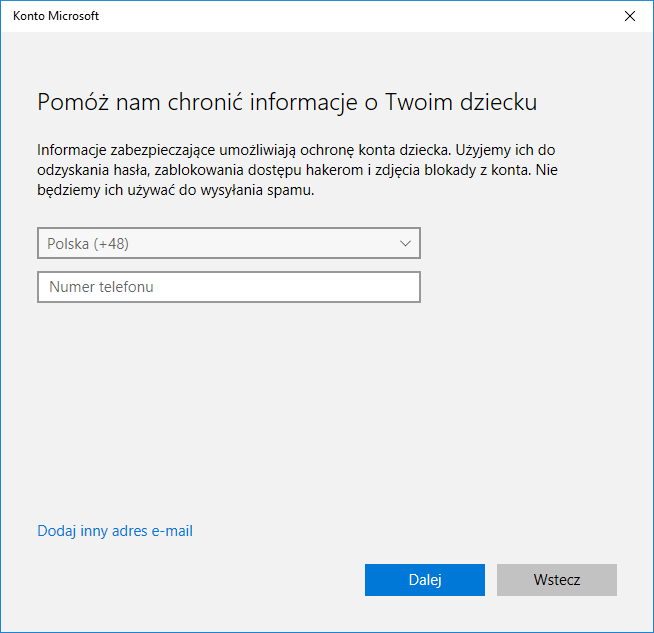Focus the Numer telefonu input field
Image resolution: width=654 pixels, height=633 pixels.
[228, 287]
